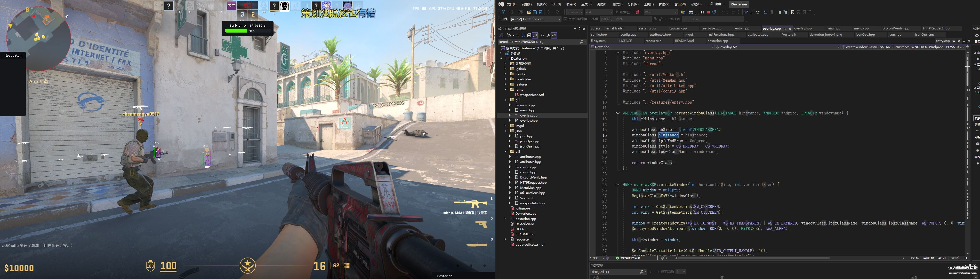
Task: Collapse the createWindowClass function code fold
Action: tap(618, 113)
